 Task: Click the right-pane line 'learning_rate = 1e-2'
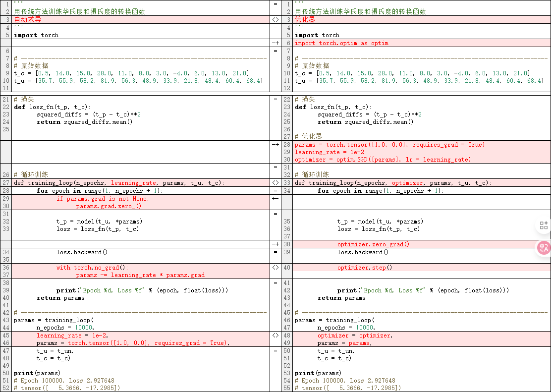[330, 152]
